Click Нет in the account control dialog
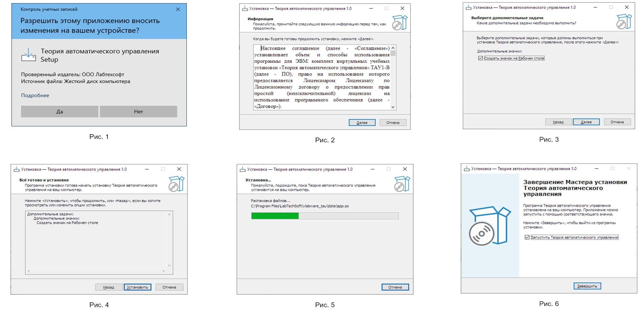Screen dimensions: 644x309 coord(138,111)
